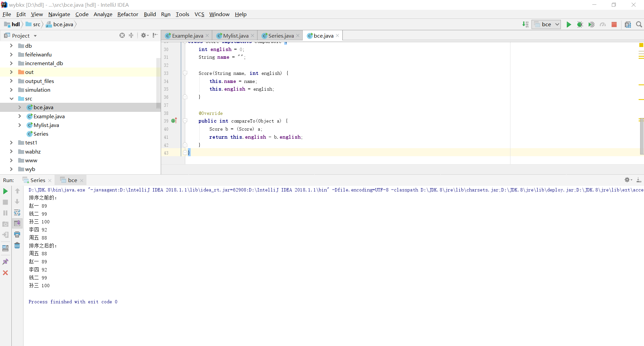644x346 pixels.
Task: Close the Series.java editor tab
Action: 298,36
